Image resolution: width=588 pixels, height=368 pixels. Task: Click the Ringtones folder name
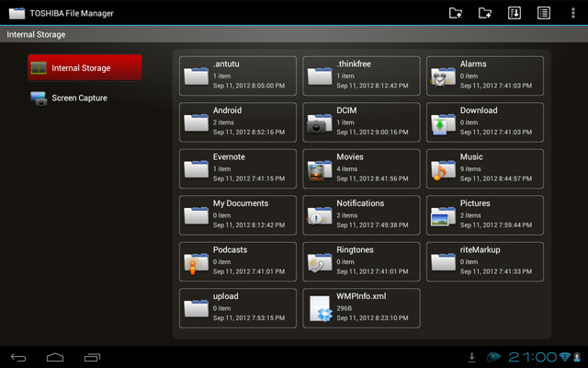point(356,249)
